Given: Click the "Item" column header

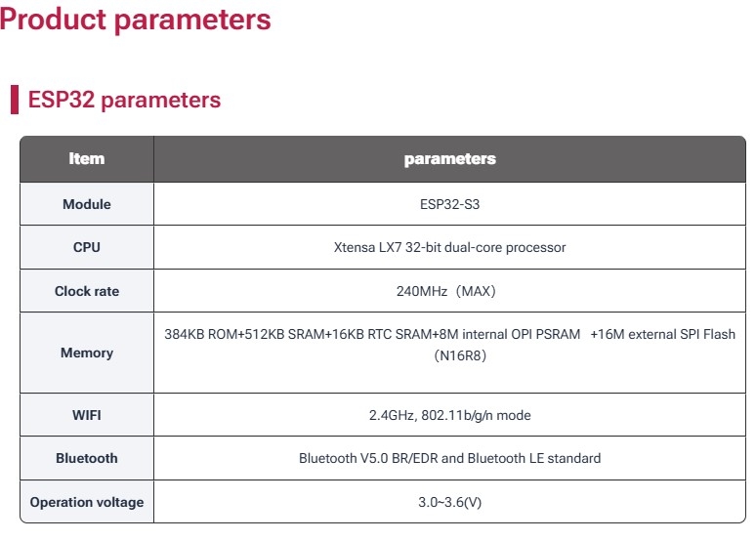Looking at the screenshot, I should [87, 158].
